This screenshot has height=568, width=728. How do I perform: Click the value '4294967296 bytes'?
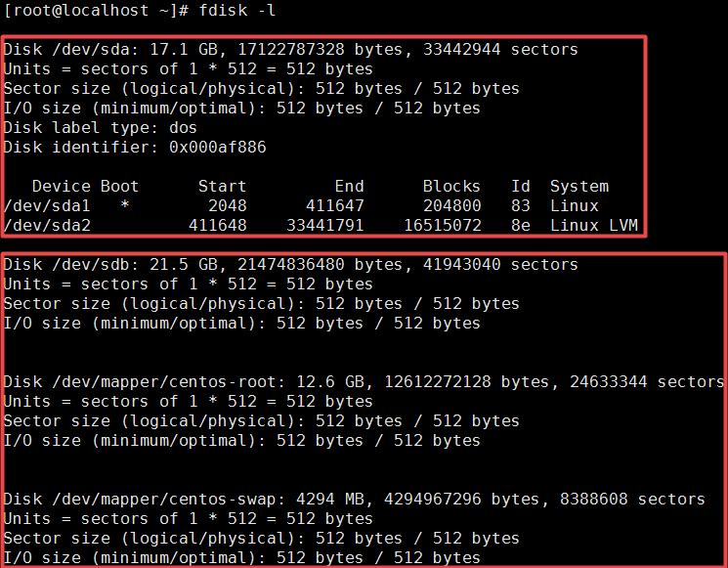pyautogui.click(x=461, y=499)
